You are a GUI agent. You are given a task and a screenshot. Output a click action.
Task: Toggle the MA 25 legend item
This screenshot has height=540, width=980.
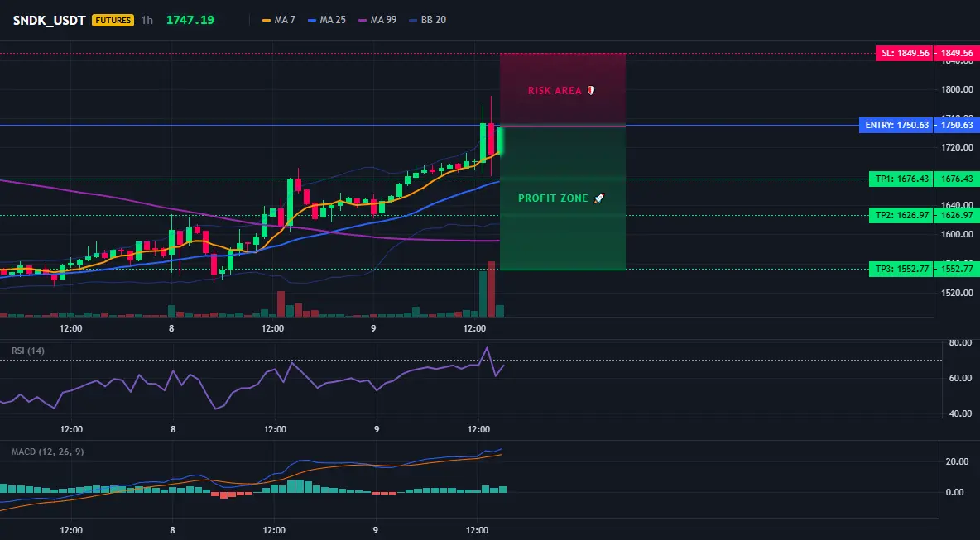(327, 20)
